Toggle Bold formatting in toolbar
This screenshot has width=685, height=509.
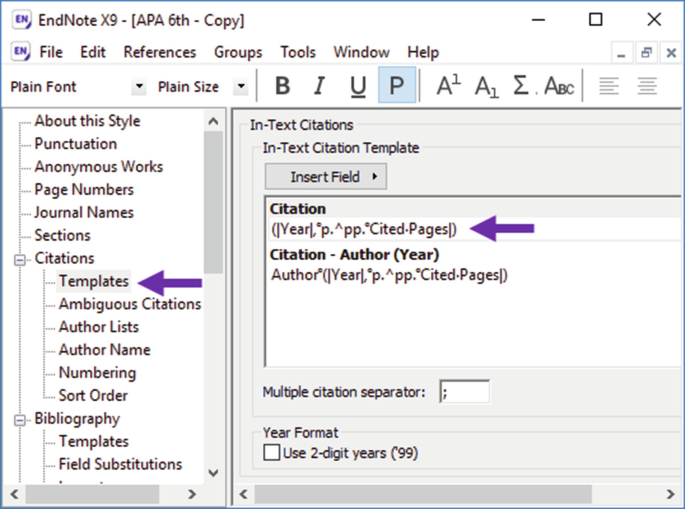pyautogui.click(x=283, y=86)
